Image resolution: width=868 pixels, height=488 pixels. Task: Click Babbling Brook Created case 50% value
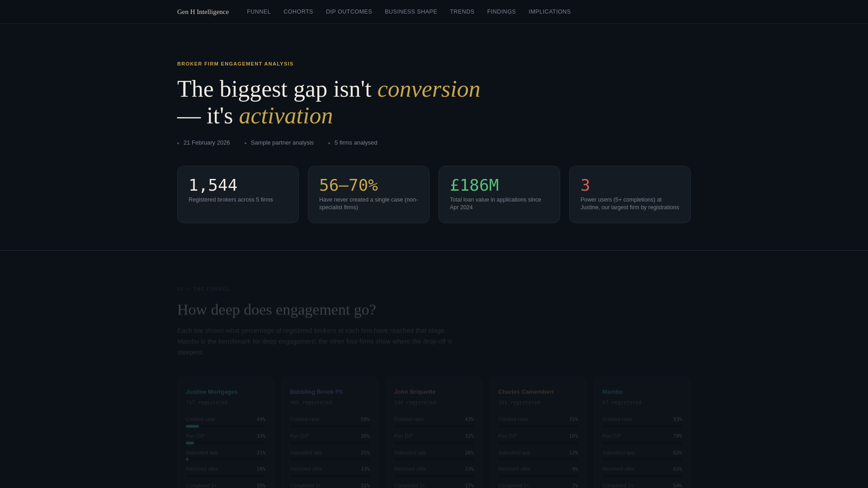click(x=365, y=419)
